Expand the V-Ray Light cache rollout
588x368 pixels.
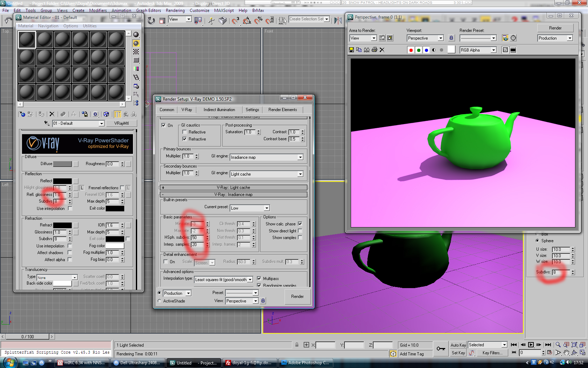tap(233, 188)
